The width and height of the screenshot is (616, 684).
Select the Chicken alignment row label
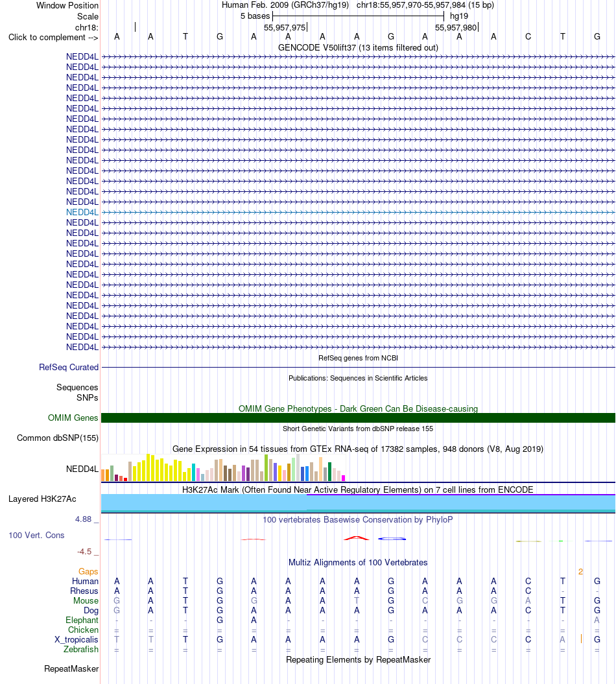tap(84, 630)
